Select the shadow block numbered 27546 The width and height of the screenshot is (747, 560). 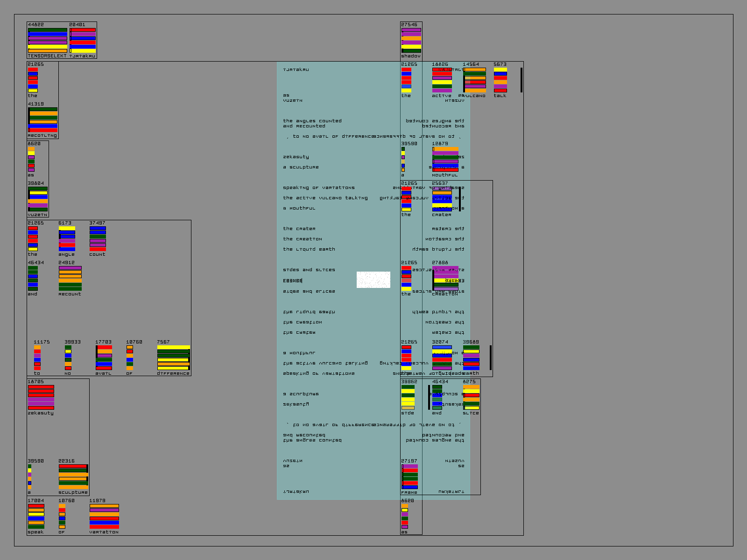pyautogui.click(x=411, y=40)
